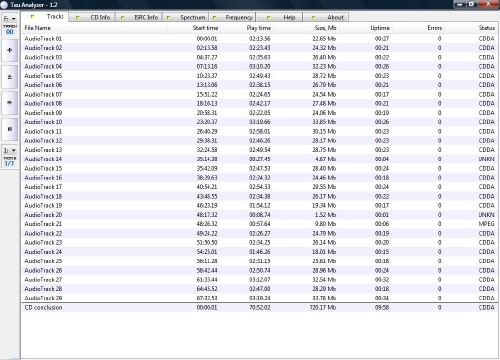Click UNKN status of AudioTrack 20
The width and height of the screenshot is (500, 360).
tap(486, 215)
